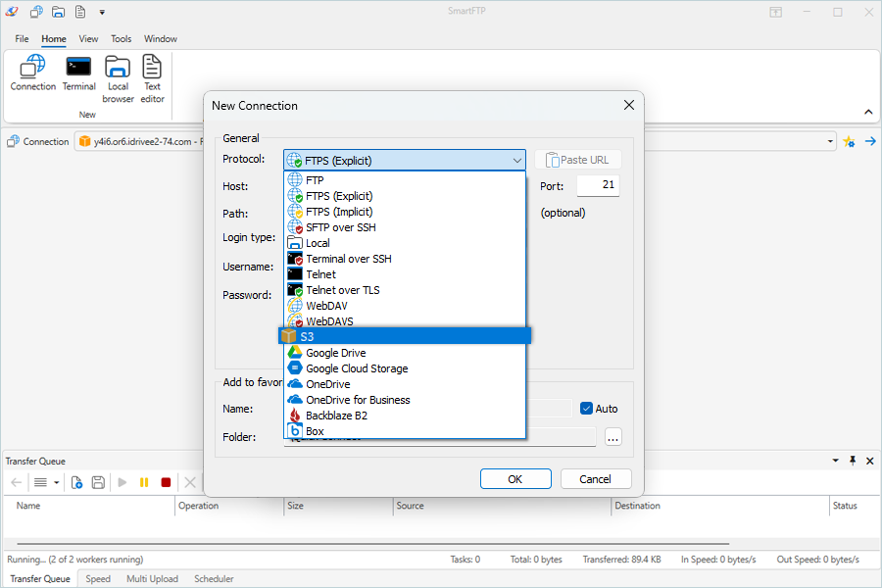Browse folder with ellipsis button
The width and height of the screenshot is (882, 588).
point(613,437)
